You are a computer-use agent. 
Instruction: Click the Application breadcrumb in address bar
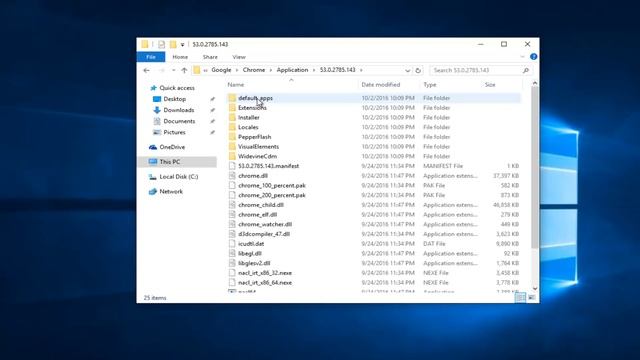[292, 70]
